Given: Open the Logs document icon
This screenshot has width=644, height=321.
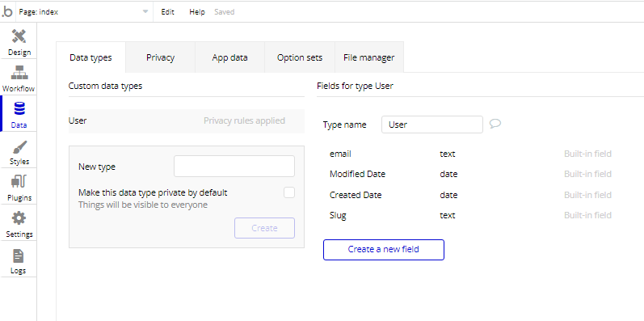Looking at the screenshot, I should [19, 256].
